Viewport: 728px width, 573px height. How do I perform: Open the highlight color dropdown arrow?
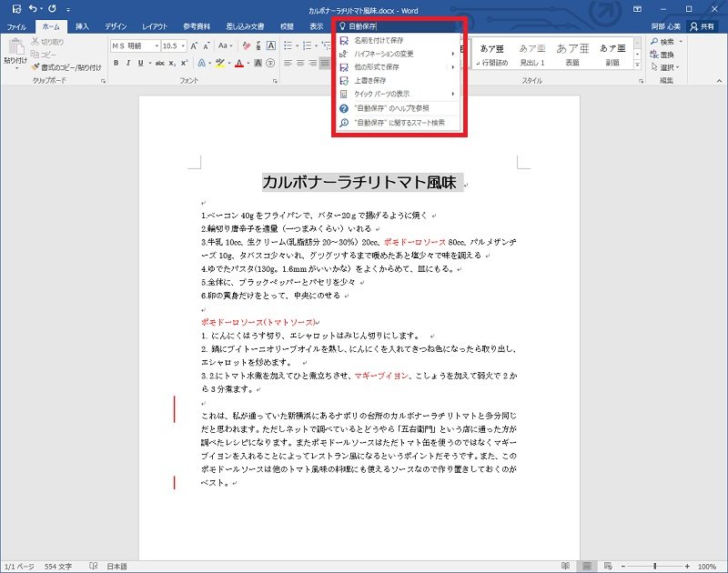tap(229, 64)
